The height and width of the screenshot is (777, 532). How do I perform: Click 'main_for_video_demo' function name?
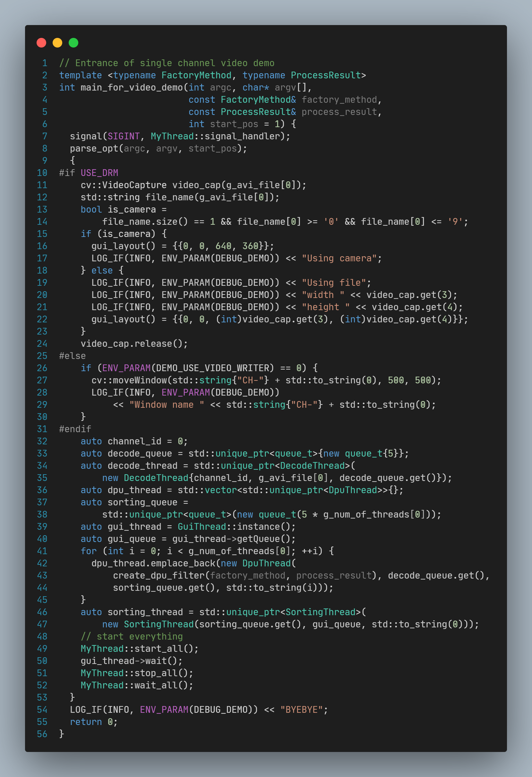[132, 88]
